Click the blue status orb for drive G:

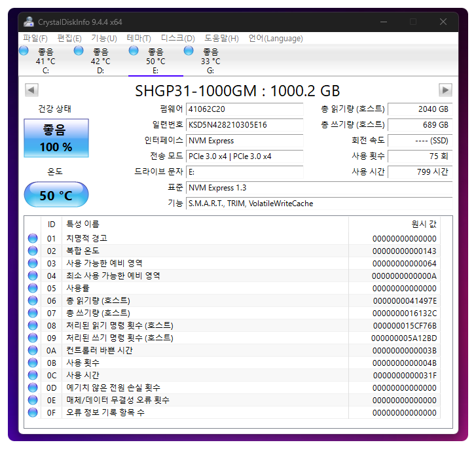click(x=189, y=50)
